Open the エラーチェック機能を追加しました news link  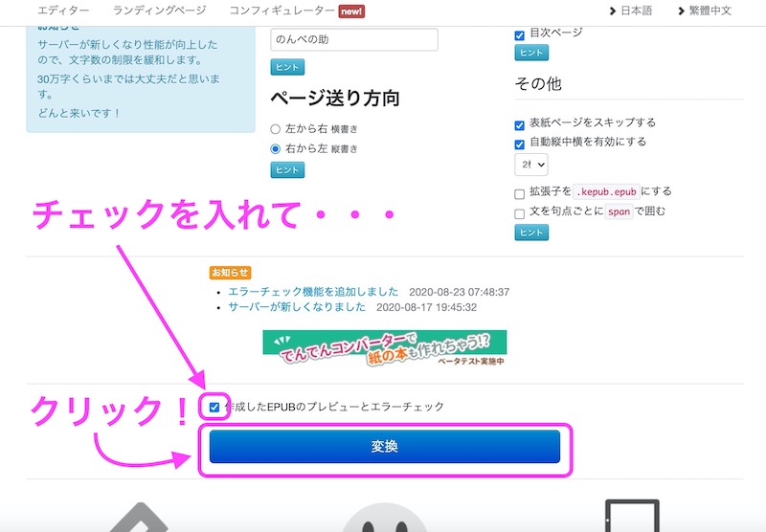[313, 292]
